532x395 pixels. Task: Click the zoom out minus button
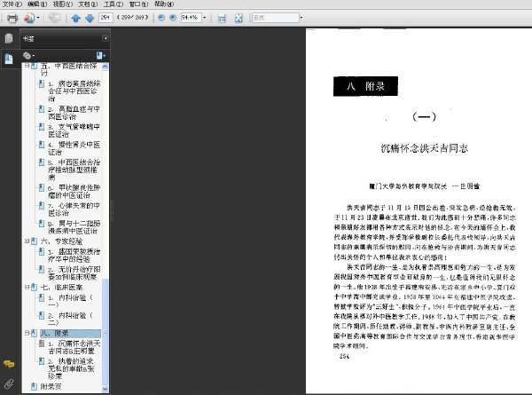click(161, 18)
